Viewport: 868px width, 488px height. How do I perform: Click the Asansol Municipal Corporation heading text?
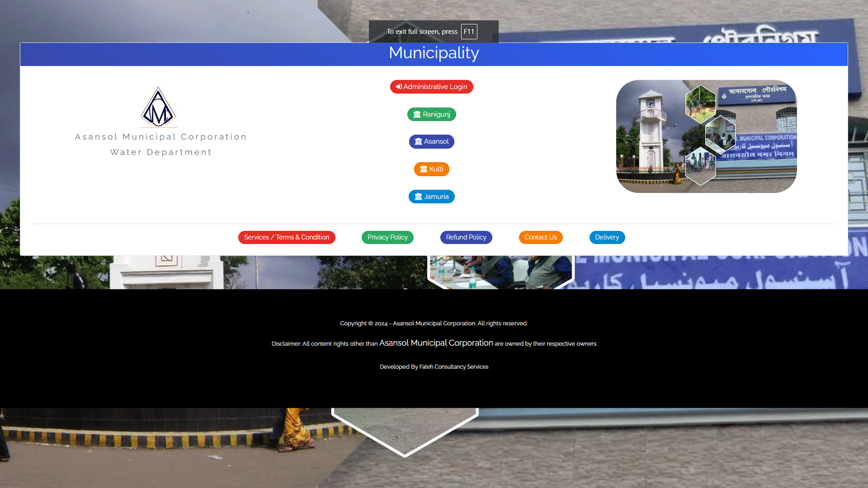coord(161,137)
